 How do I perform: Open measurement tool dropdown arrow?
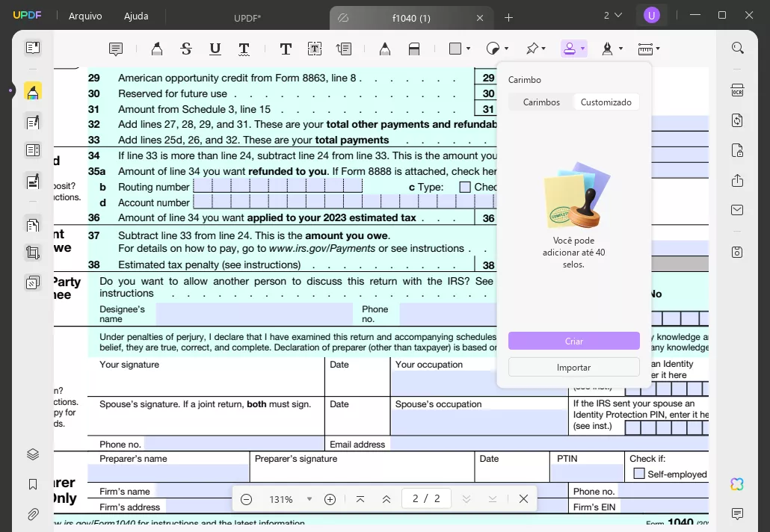coord(658,49)
